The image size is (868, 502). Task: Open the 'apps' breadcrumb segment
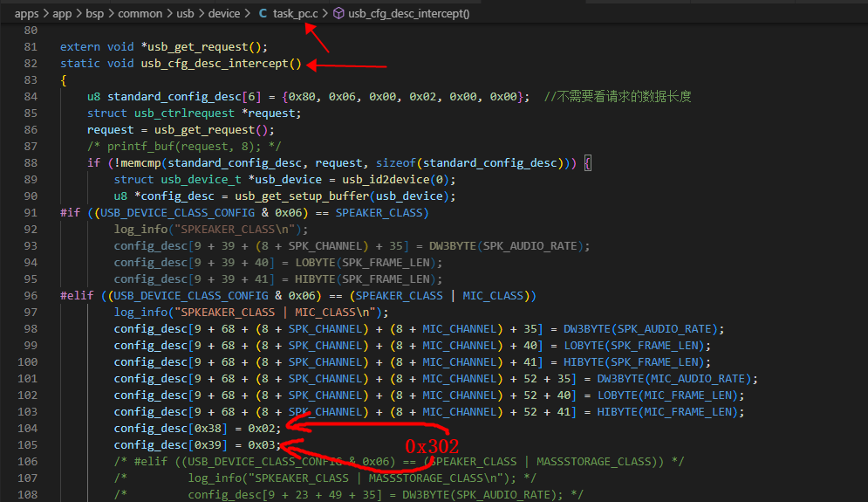(26, 13)
